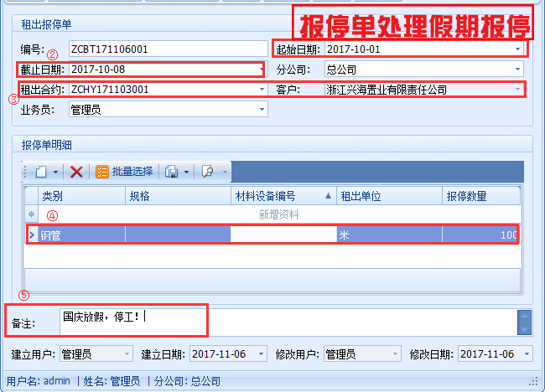Click the 备注 remarks text field
This screenshot has height=392, width=545.
click(285, 322)
